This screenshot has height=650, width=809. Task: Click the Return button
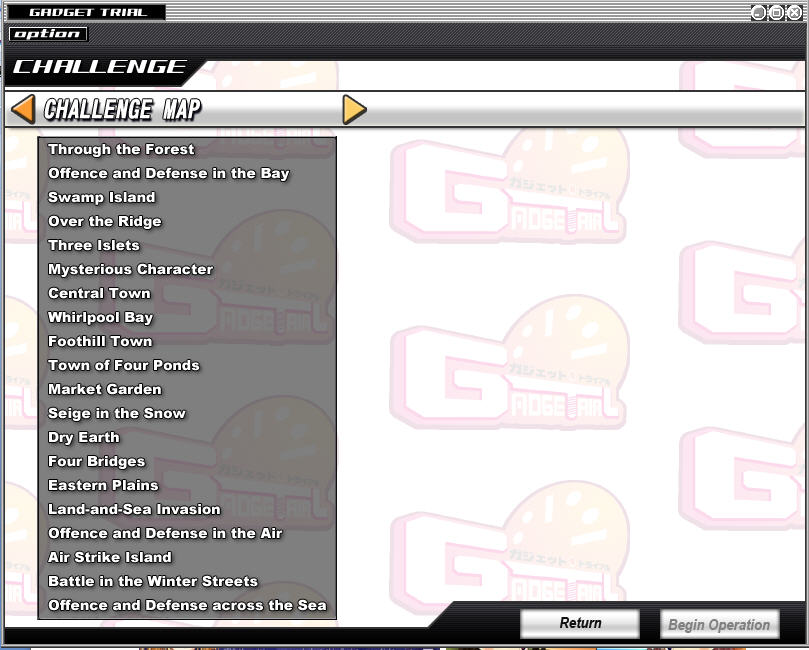coord(580,623)
